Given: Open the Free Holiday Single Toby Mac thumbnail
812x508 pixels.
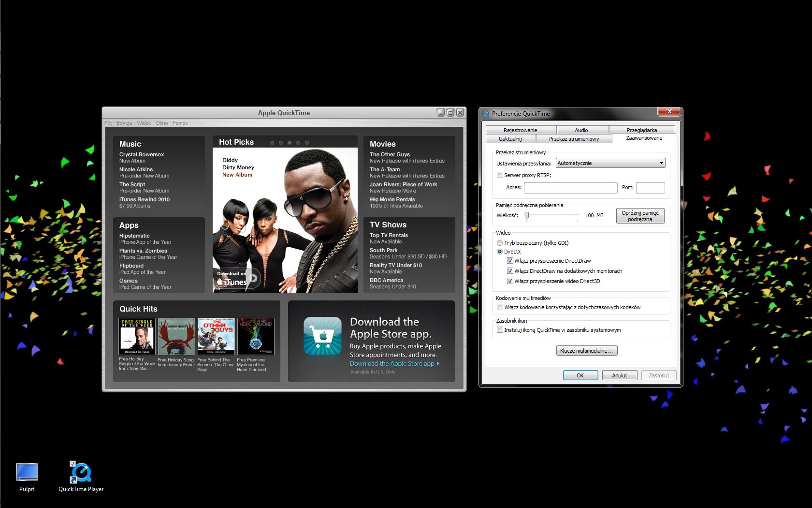Looking at the screenshot, I should 137,336.
